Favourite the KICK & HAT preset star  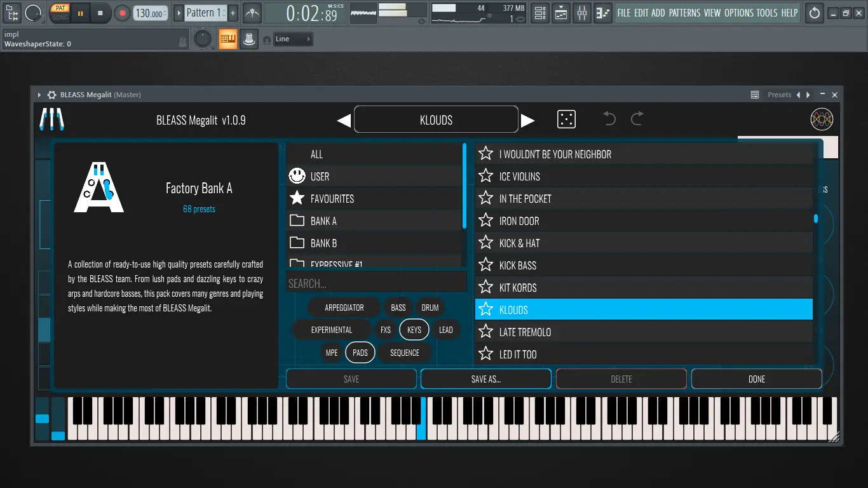[486, 243]
